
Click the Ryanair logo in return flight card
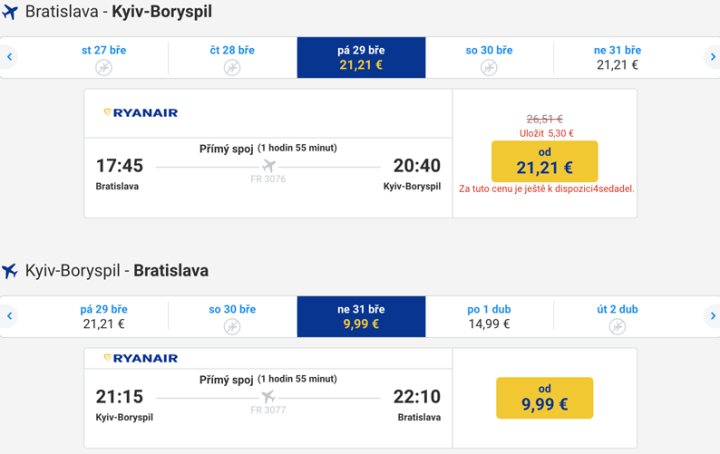[x=140, y=358]
